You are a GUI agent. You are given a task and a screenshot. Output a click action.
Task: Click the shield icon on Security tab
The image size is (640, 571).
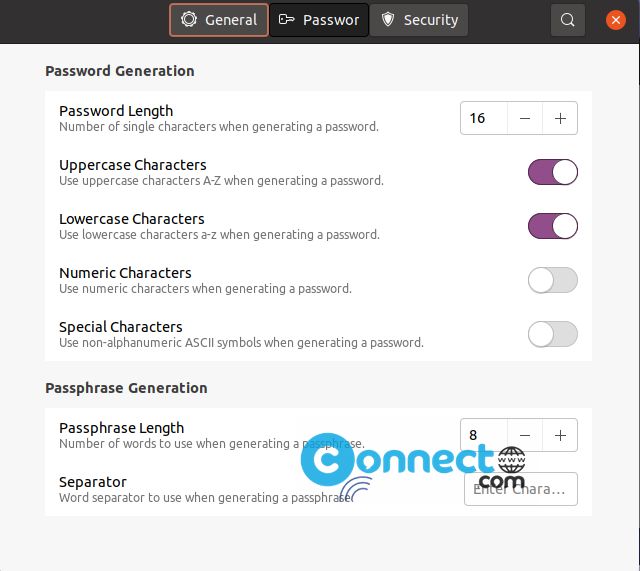[x=388, y=19]
